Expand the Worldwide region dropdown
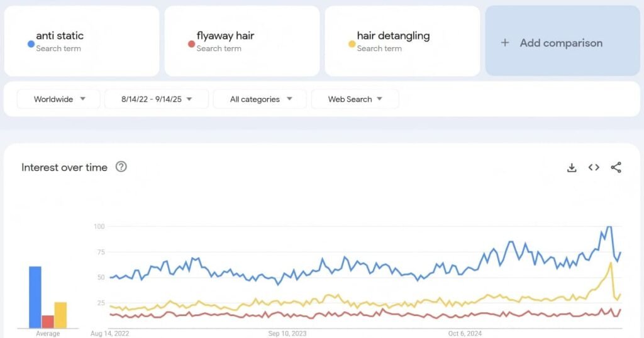 pyautogui.click(x=58, y=99)
